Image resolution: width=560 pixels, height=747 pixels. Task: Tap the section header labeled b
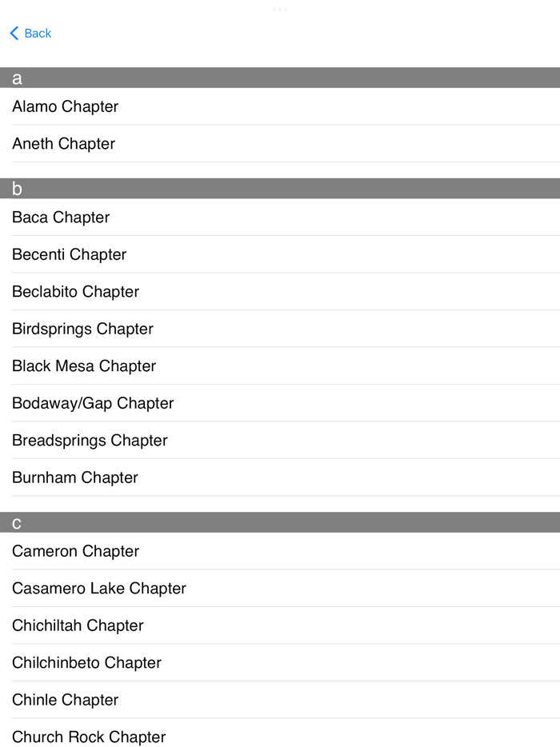tap(280, 190)
